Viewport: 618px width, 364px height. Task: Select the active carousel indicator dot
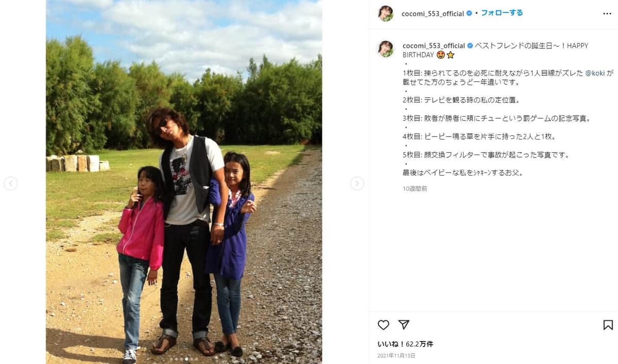point(186,359)
